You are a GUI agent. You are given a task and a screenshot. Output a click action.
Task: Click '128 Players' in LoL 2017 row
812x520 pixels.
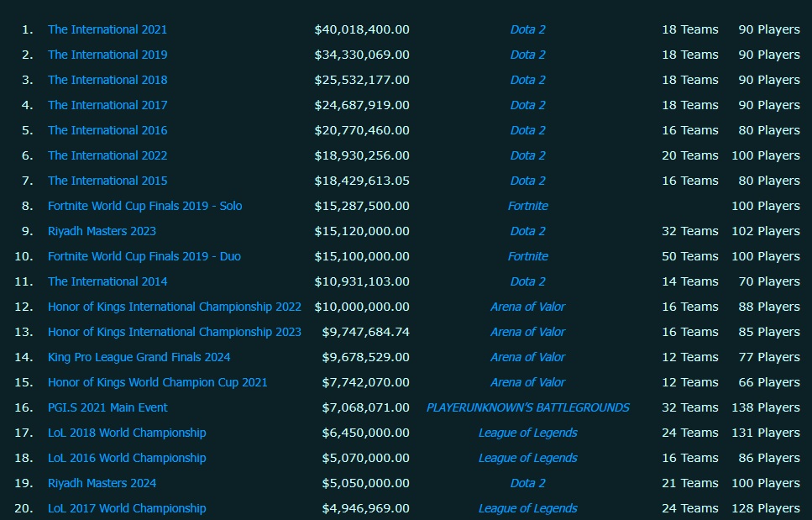coord(765,508)
